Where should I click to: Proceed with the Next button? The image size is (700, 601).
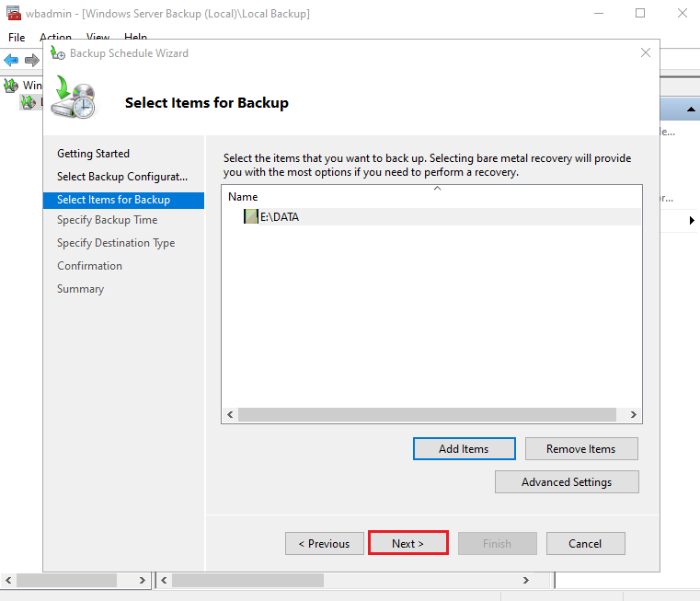407,544
